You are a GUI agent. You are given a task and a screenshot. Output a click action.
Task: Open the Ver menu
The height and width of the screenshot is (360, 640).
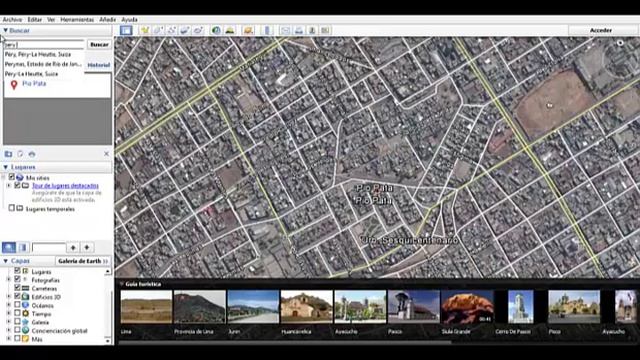[51, 19]
